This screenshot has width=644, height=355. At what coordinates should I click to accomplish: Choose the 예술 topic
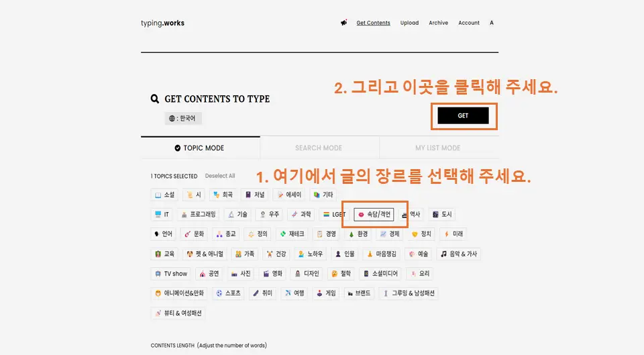coord(419,254)
